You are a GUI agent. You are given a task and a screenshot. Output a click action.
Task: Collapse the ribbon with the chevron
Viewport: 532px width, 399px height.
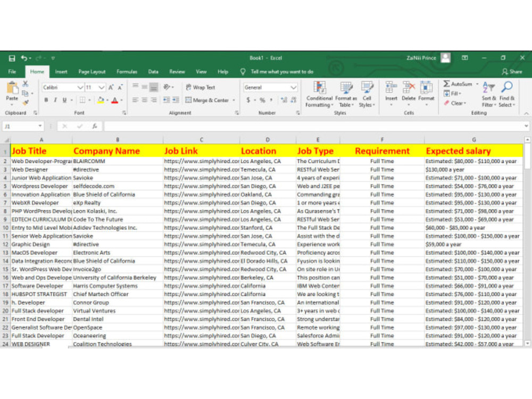tap(526, 113)
